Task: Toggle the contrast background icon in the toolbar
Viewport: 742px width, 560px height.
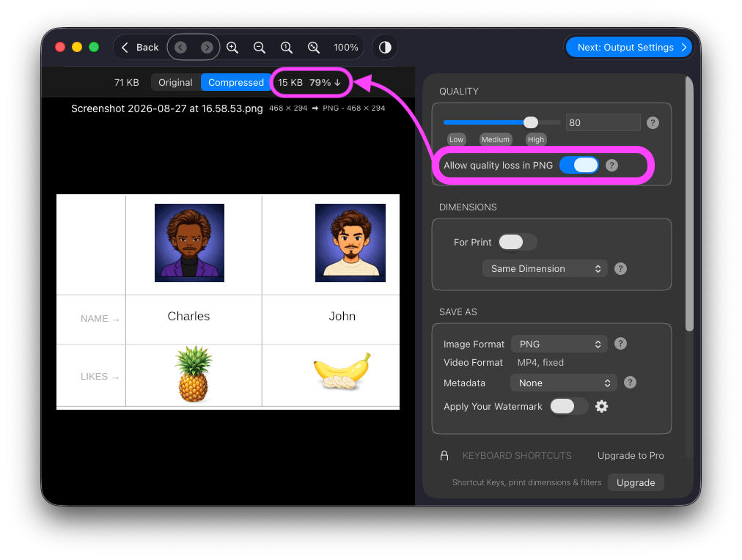Action: tap(385, 48)
